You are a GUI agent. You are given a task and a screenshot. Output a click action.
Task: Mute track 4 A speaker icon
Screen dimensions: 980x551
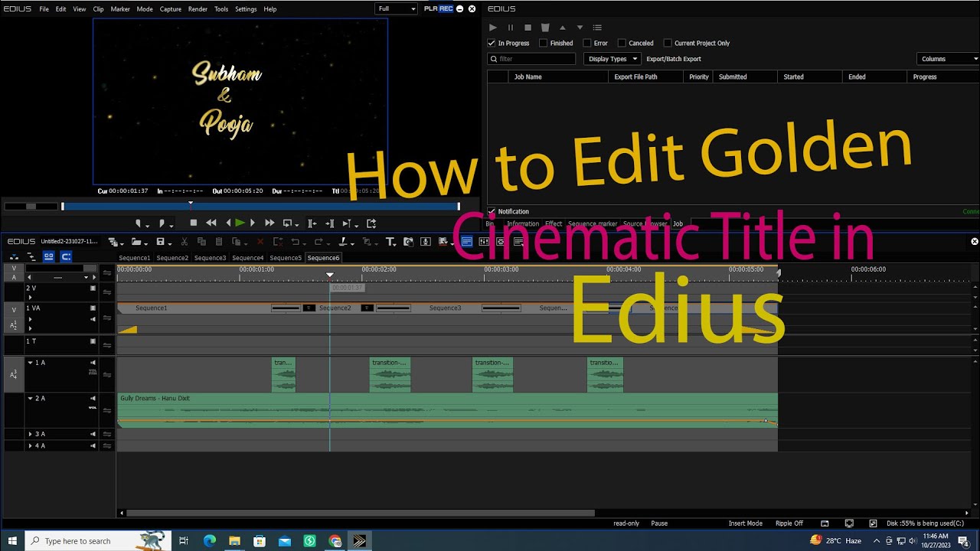click(93, 445)
